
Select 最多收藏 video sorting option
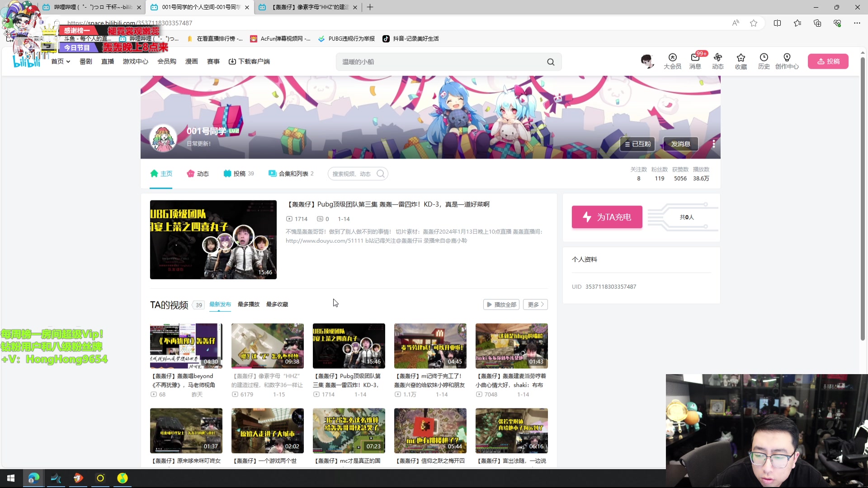pyautogui.click(x=277, y=305)
